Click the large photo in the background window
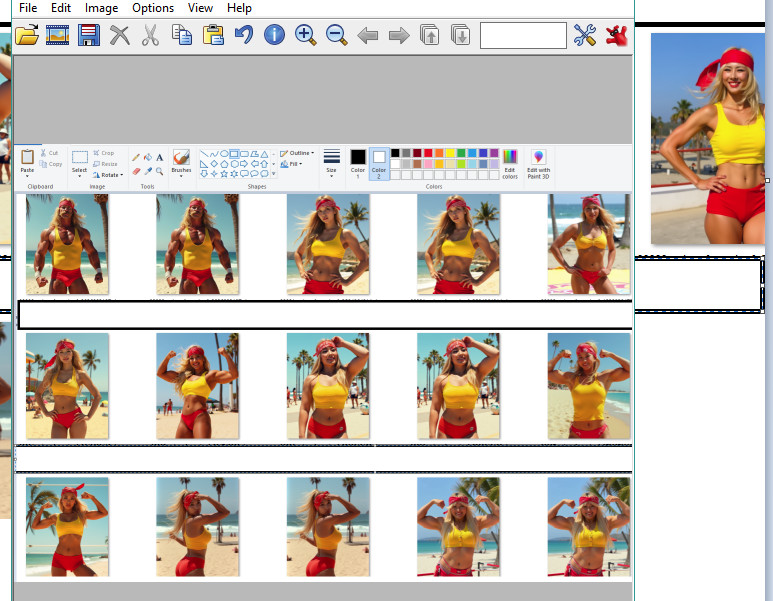The height and width of the screenshot is (601, 773). [708, 139]
